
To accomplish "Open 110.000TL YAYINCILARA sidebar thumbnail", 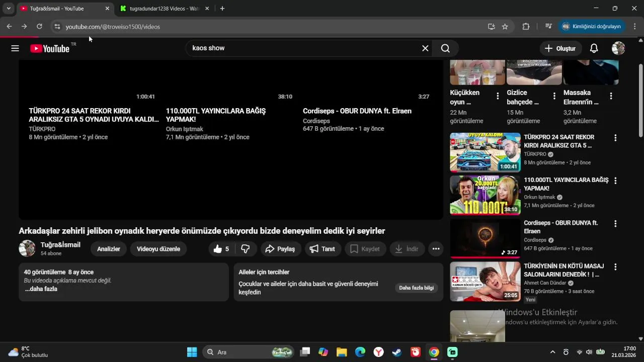I will click(485, 195).
